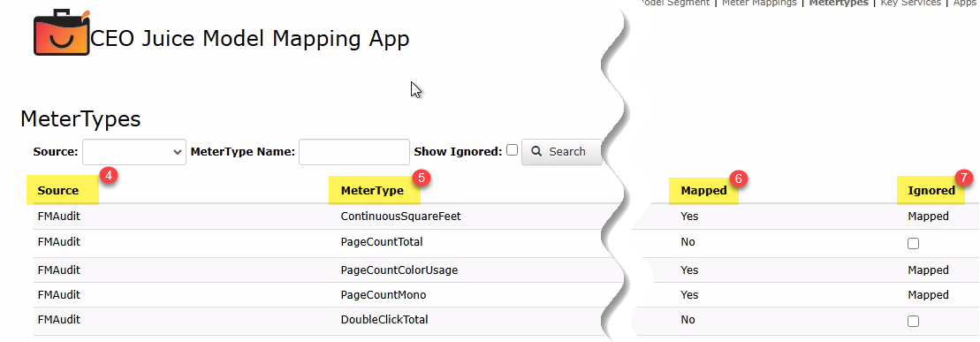Open the Source dropdown filter
Screen dimensions: 980x342
coord(133,151)
